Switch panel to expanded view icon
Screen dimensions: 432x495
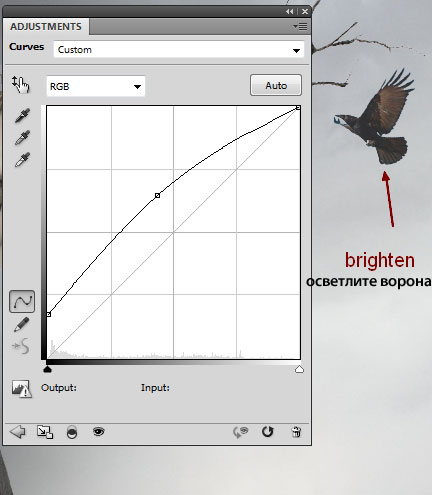pos(45,432)
